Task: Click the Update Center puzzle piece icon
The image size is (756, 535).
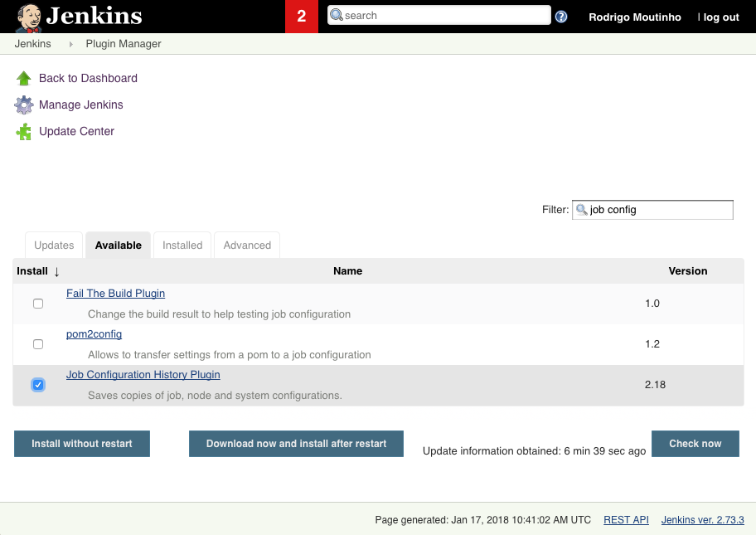Action: (24, 132)
